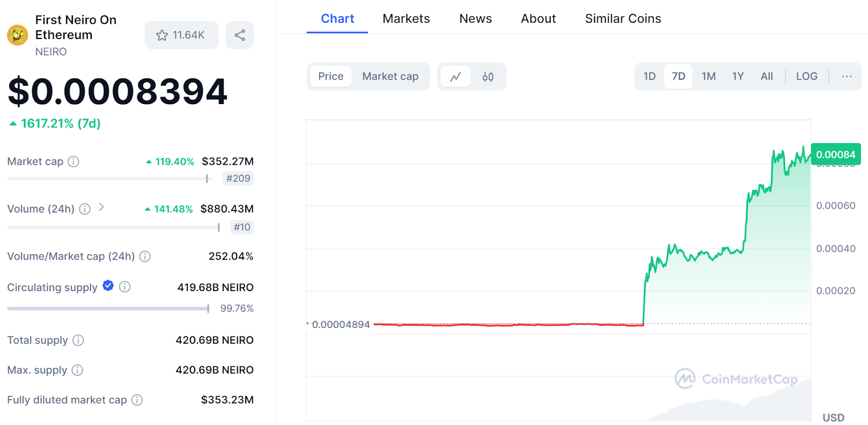Click the 419.68B NEIRO circulating supply value
This screenshot has width=868, height=425.
(x=215, y=287)
